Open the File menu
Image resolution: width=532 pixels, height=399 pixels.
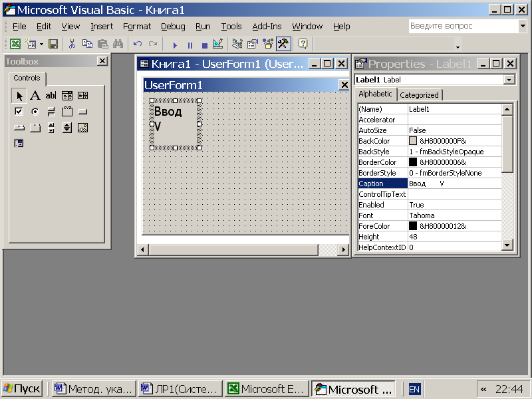click(x=19, y=27)
